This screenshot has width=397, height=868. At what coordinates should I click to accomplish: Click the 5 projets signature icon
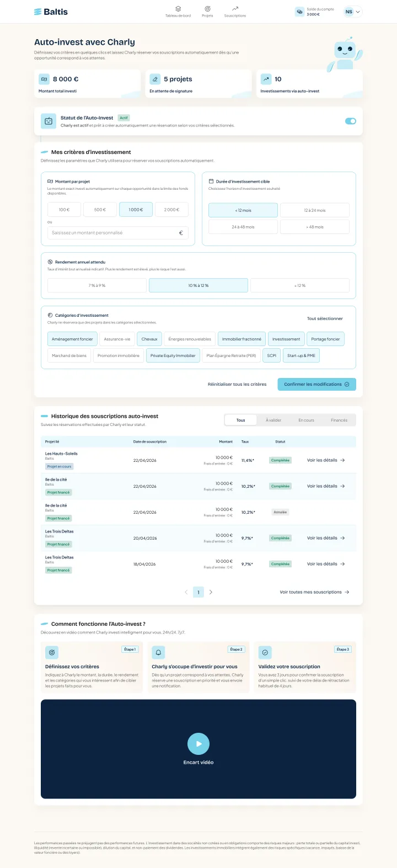pos(155,79)
